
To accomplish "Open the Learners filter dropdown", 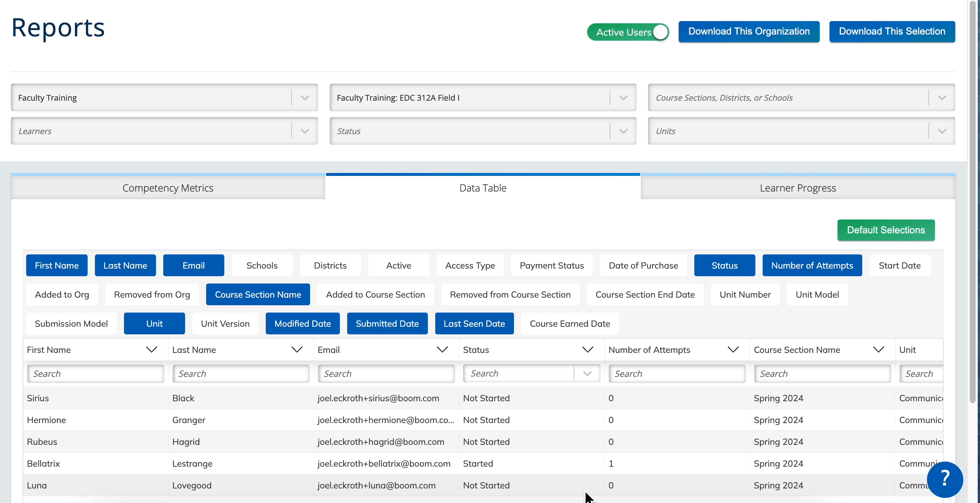I will point(164,131).
